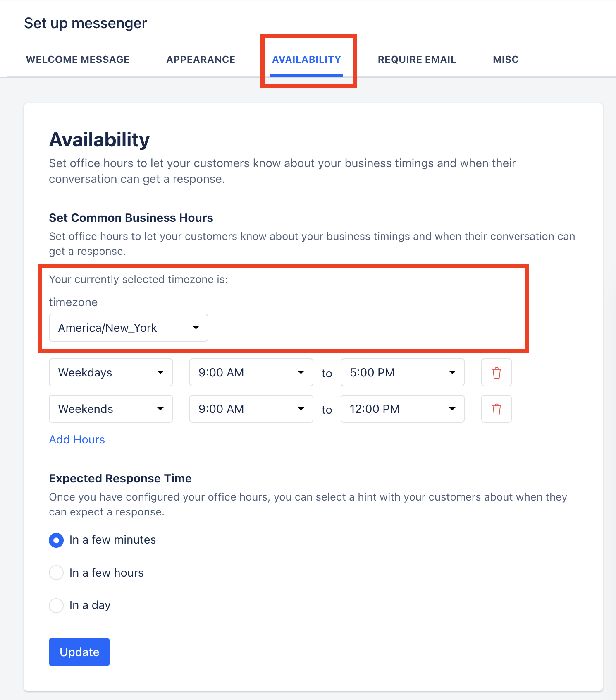616x700 pixels.
Task: Choose the In a day response time
Action: click(x=56, y=605)
